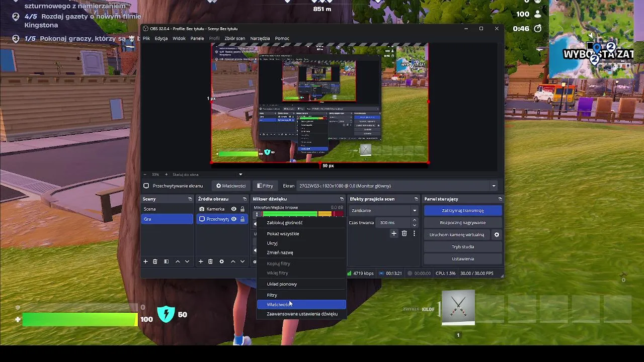Click the Właściwości source toolbar button
The height and width of the screenshot is (362, 644).
coord(231,186)
